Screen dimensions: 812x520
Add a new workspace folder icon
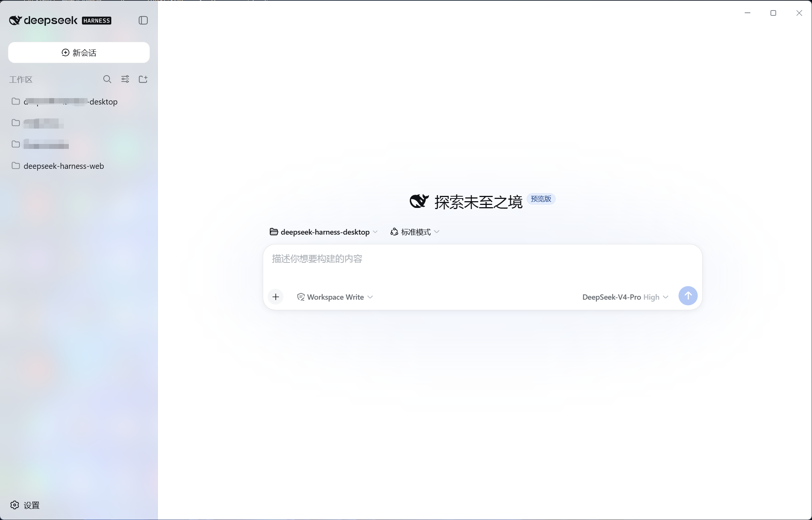pyautogui.click(x=143, y=79)
